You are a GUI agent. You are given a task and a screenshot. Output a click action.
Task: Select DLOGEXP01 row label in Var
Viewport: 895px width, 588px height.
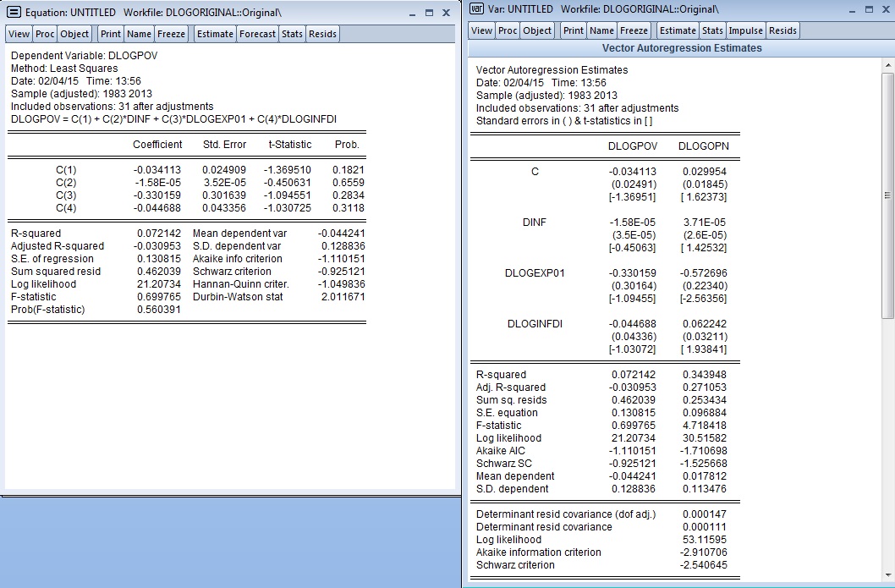(535, 273)
